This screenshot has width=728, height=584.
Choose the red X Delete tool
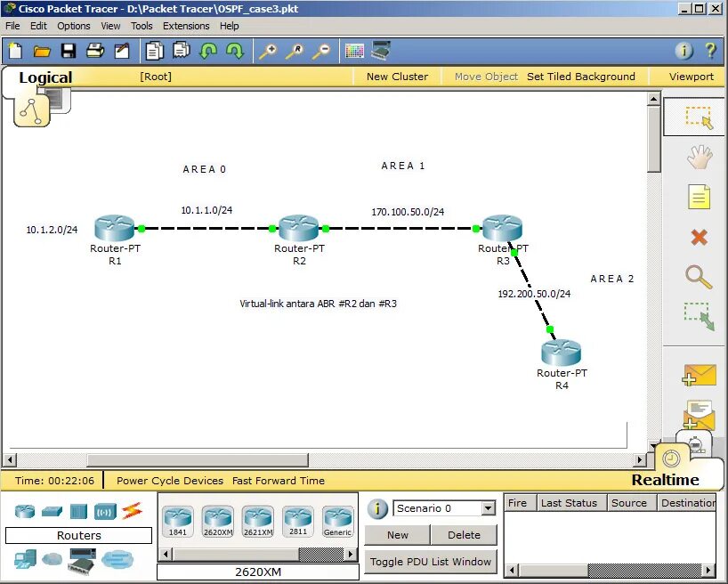(700, 238)
